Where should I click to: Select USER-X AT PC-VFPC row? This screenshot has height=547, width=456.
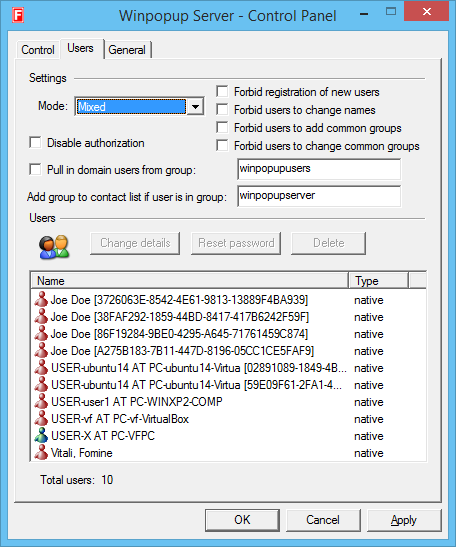pyautogui.click(x=229, y=436)
